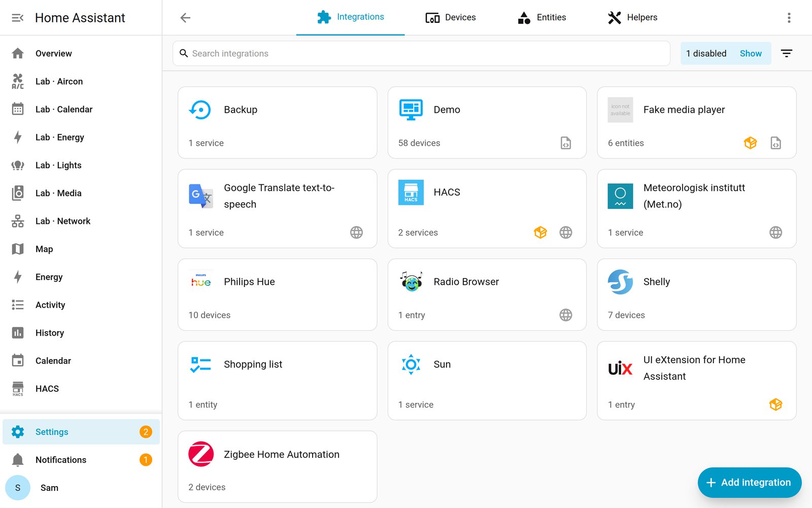Image resolution: width=812 pixels, height=508 pixels.
Task: Open the Map sidebar item
Action: coord(81,249)
